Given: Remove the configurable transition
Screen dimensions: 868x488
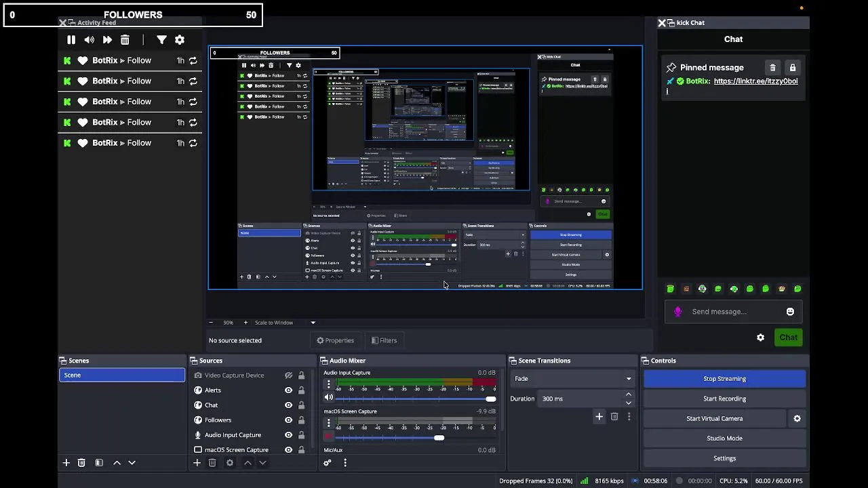Looking at the screenshot, I should coord(614,418).
